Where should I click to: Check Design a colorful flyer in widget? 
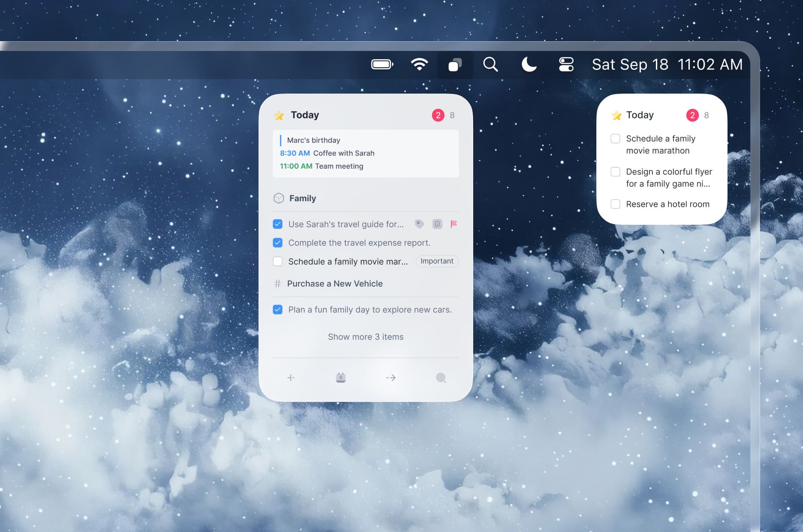616,172
